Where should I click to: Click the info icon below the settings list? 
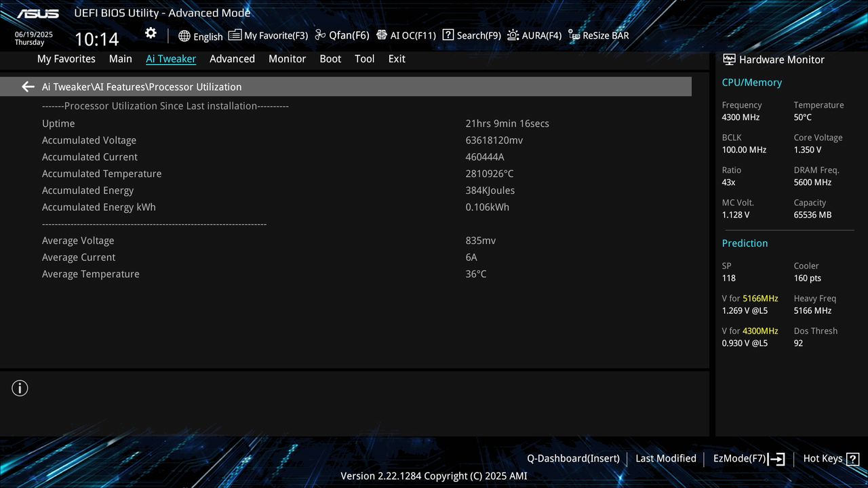tap(20, 388)
